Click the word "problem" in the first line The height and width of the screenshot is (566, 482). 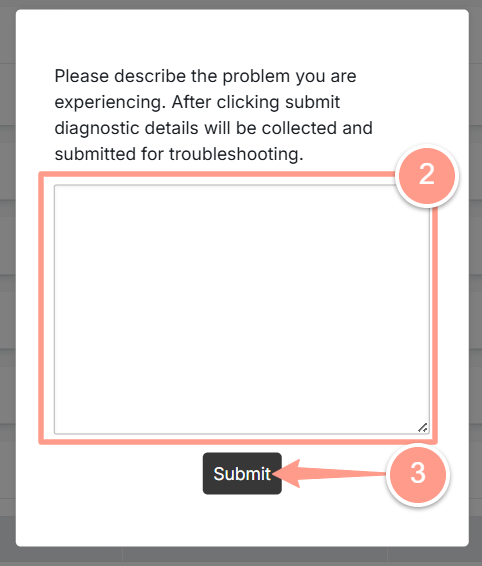click(x=256, y=76)
